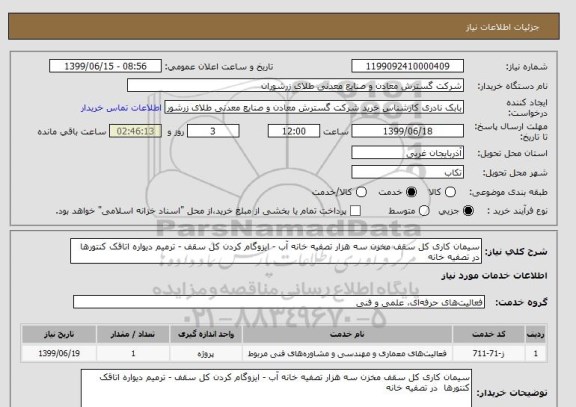This screenshot has height=407, width=576.
Task: Click the توضیحات خریدار text area
Action: click(276, 388)
